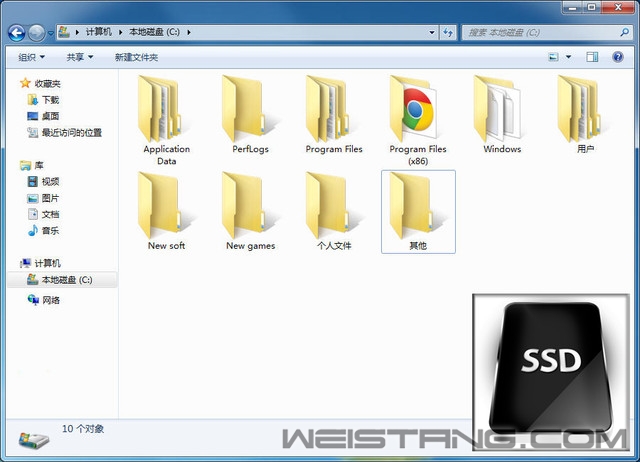Open the 组织 dropdown menu

click(x=32, y=58)
